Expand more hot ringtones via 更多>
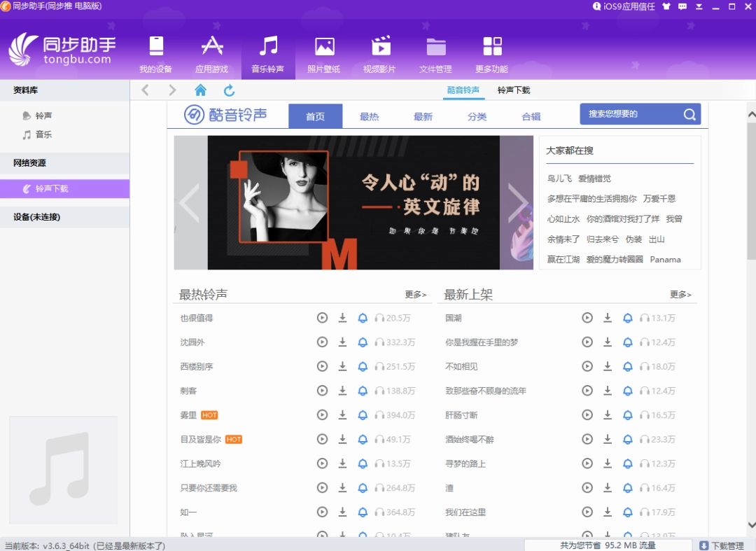Image resolution: width=756 pixels, height=551 pixels. pos(414,295)
